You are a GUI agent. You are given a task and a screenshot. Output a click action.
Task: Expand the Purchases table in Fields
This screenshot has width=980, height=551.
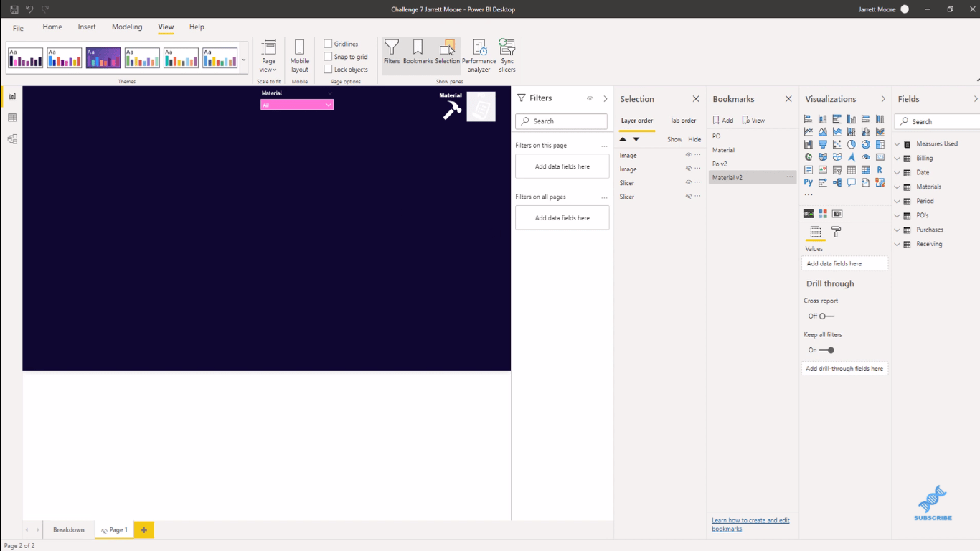coord(897,230)
